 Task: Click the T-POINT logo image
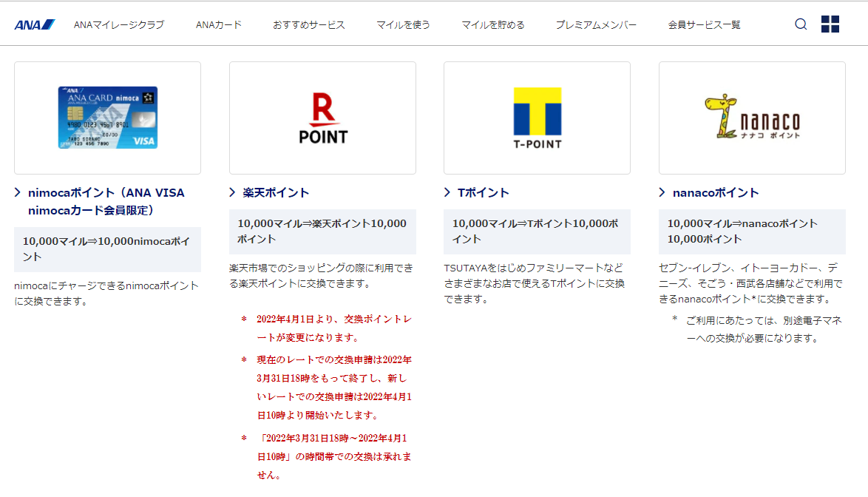(x=538, y=118)
